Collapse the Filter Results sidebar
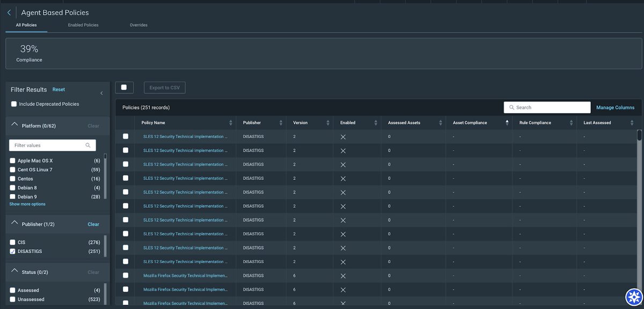 coord(101,92)
